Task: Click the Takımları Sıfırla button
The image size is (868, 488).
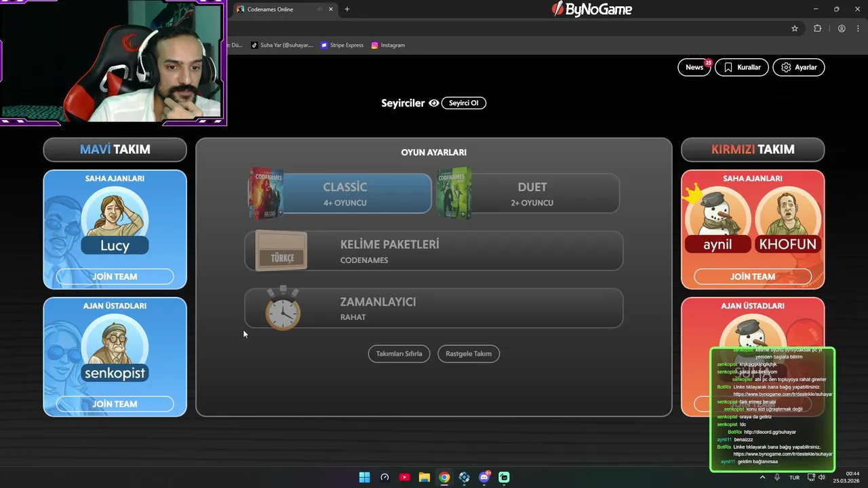Action: tap(399, 354)
